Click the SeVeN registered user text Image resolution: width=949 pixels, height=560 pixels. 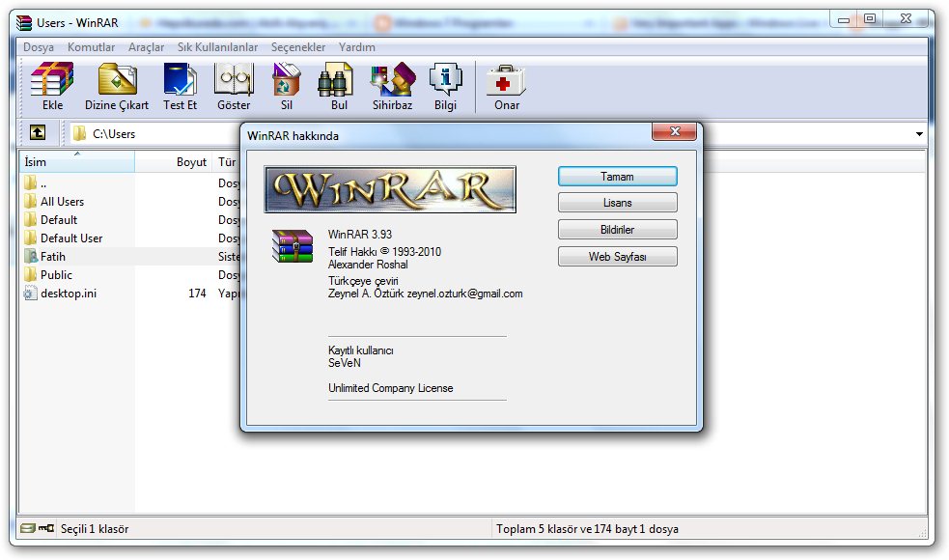point(345,363)
